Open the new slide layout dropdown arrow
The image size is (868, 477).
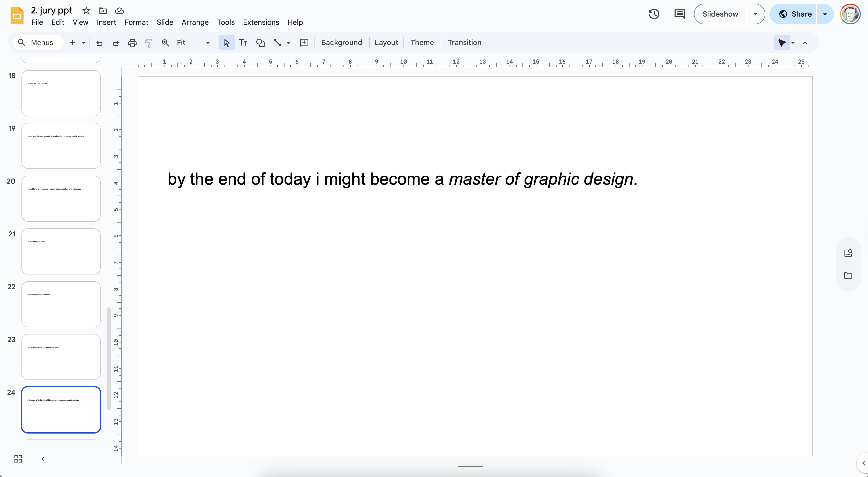point(84,43)
